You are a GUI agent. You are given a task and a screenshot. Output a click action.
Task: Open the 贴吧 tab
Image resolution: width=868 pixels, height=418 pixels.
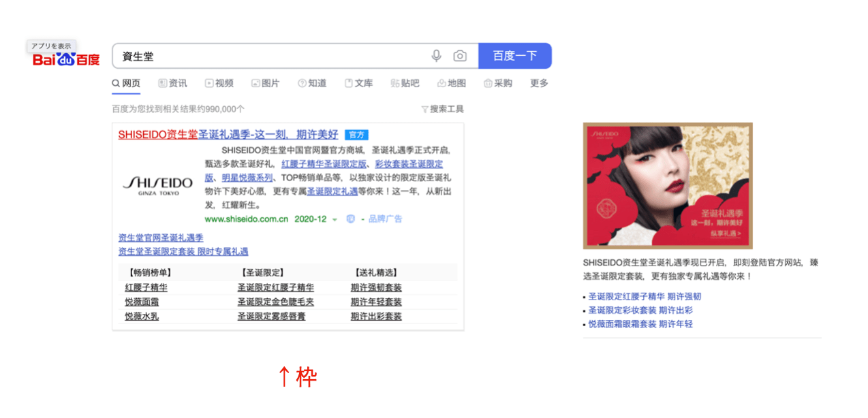pyautogui.click(x=405, y=83)
